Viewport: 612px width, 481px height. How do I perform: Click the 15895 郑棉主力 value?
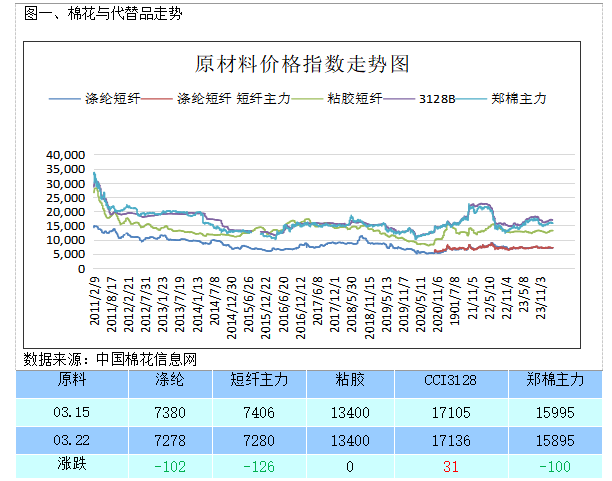555,441
